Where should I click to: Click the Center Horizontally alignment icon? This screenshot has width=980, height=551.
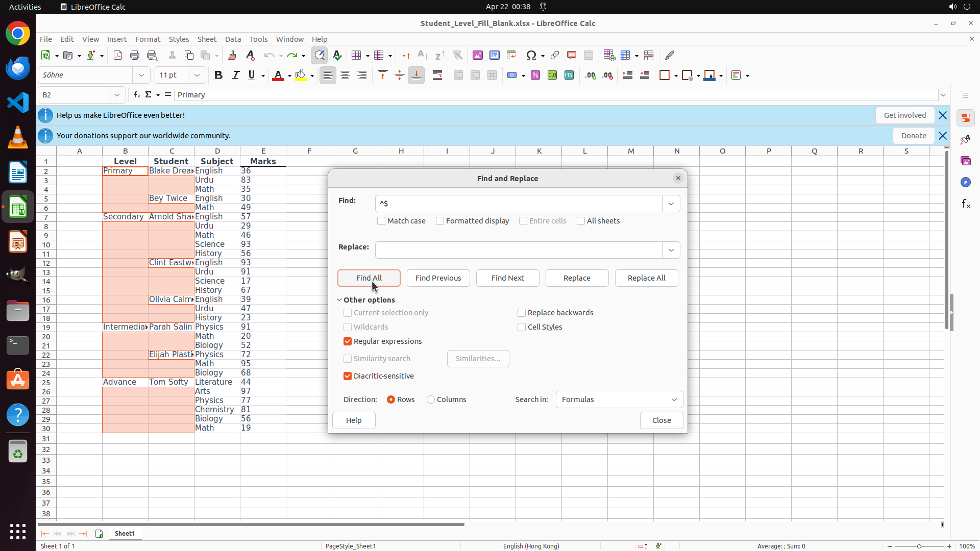pos(345,76)
